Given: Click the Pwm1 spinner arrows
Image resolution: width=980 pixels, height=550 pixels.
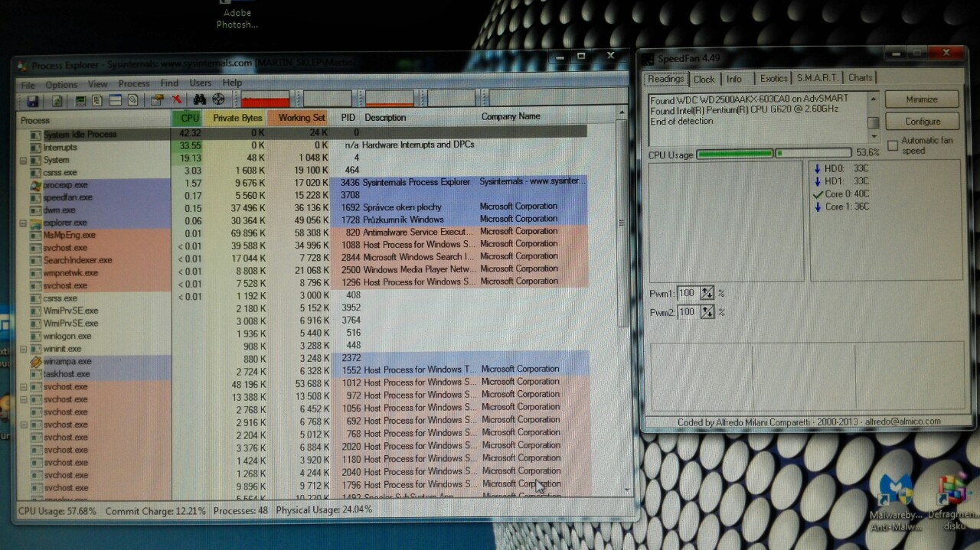Looking at the screenshot, I should coord(707,293).
